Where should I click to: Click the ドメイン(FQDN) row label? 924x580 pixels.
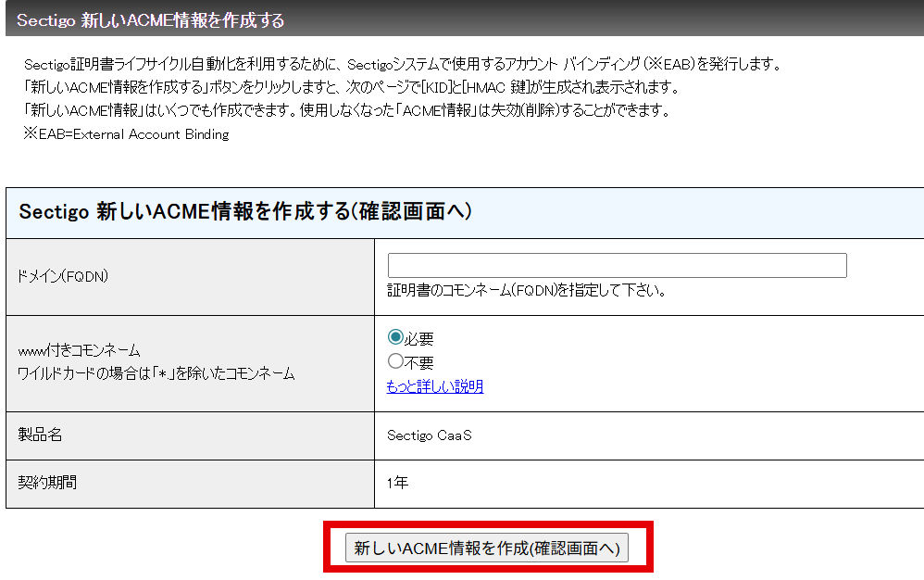pyautogui.click(x=63, y=276)
